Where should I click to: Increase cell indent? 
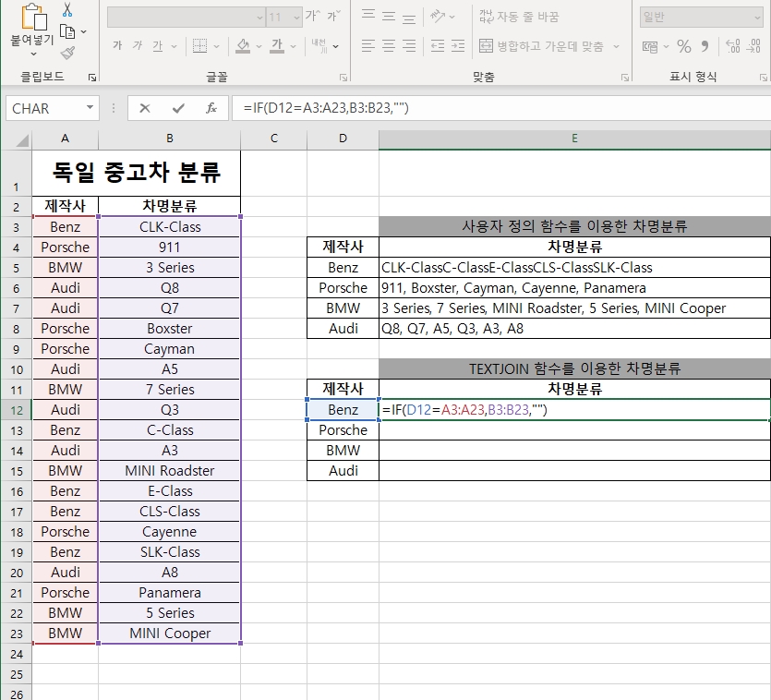[x=458, y=46]
